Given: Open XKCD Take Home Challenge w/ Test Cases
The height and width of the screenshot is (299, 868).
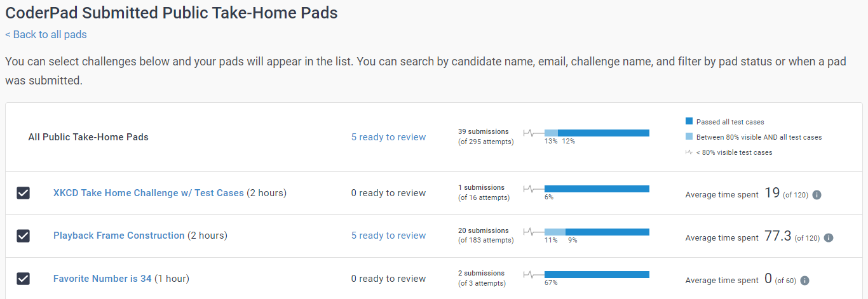Looking at the screenshot, I should tap(148, 193).
